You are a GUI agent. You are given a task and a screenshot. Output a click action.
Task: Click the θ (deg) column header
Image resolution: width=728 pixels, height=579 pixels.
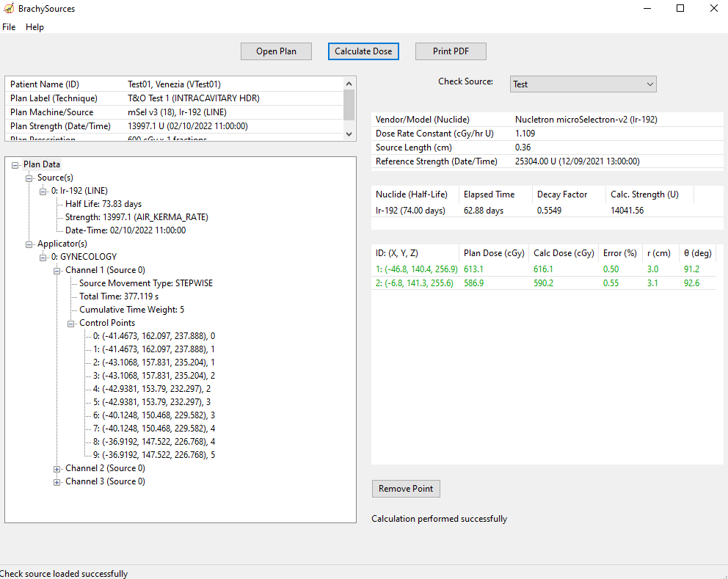click(698, 253)
